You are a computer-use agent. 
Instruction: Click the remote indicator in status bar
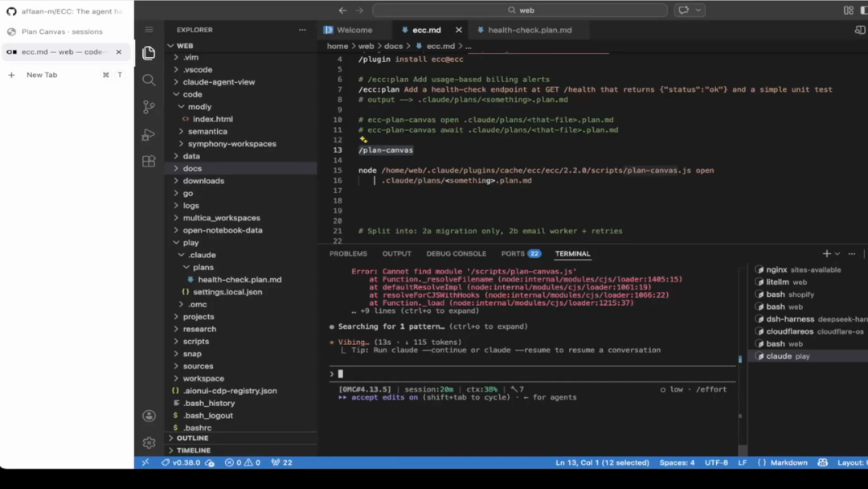pyautogui.click(x=145, y=462)
